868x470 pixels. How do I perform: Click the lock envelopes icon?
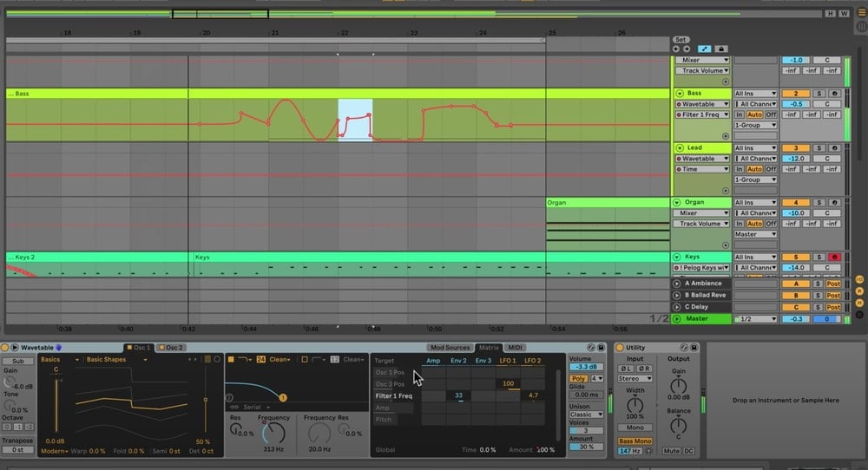pyautogui.click(x=720, y=49)
